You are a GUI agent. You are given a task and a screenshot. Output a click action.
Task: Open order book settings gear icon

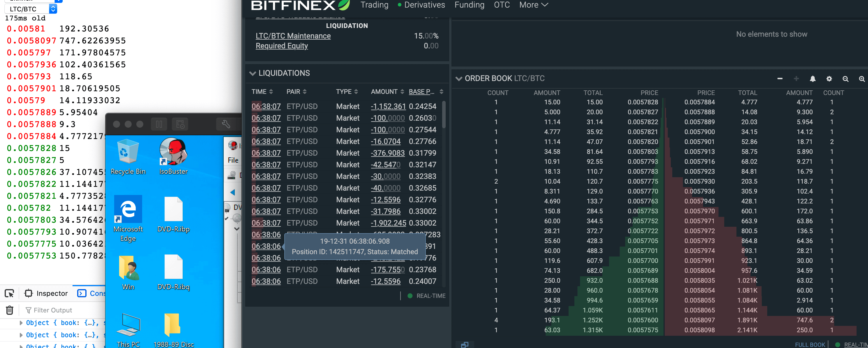point(829,79)
